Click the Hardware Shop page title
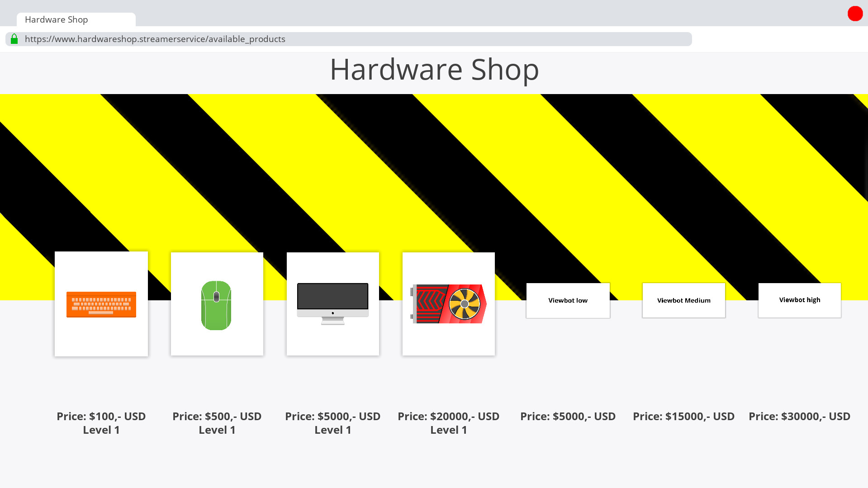Image resolution: width=868 pixels, height=488 pixels. pyautogui.click(x=434, y=69)
